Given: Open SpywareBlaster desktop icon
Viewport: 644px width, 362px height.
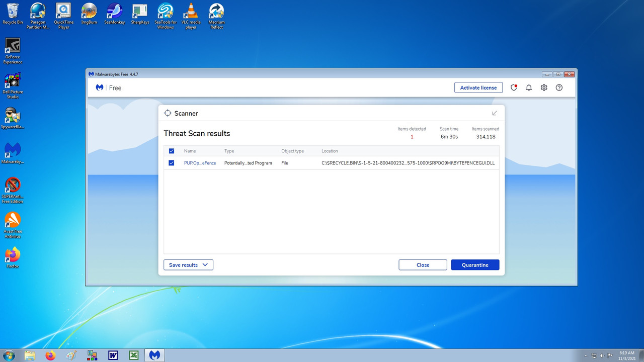Looking at the screenshot, I should (x=13, y=118).
